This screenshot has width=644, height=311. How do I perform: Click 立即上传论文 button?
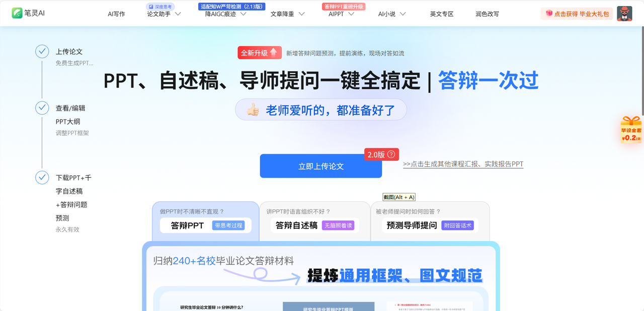point(321,166)
